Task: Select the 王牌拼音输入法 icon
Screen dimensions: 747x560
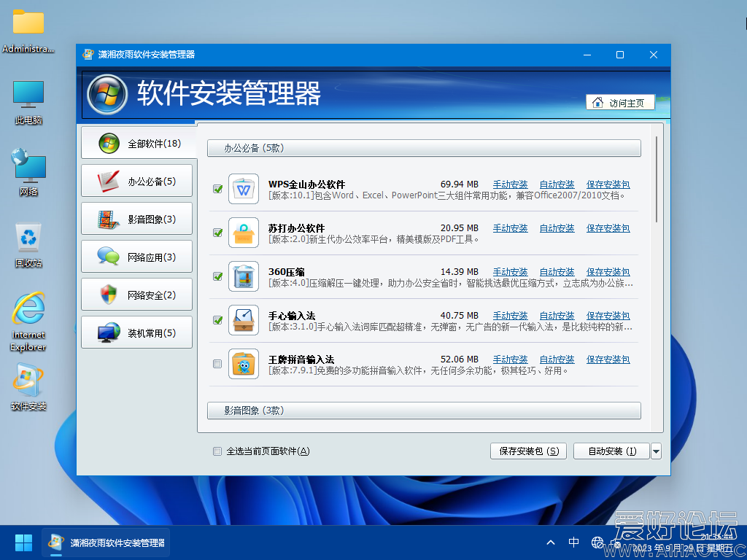Action: [244, 364]
